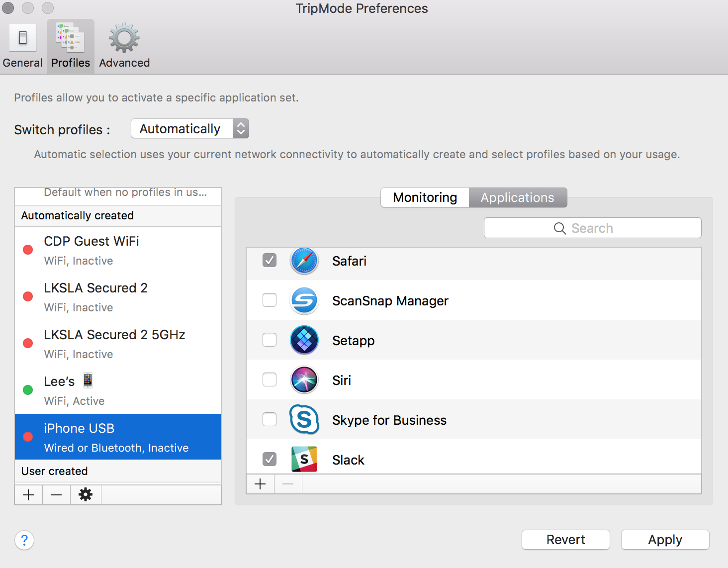Switch to the Applications tab
Viewport: 728px width, 568px height.
[518, 197]
